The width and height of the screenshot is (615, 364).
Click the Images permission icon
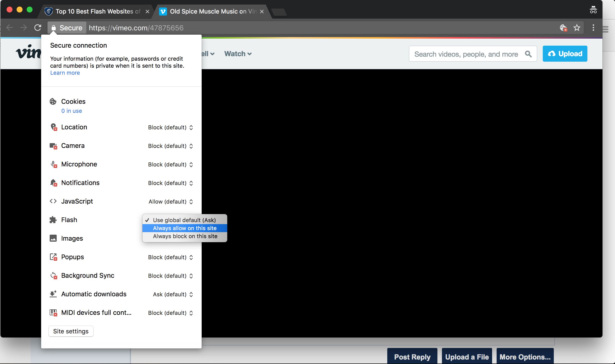(53, 238)
